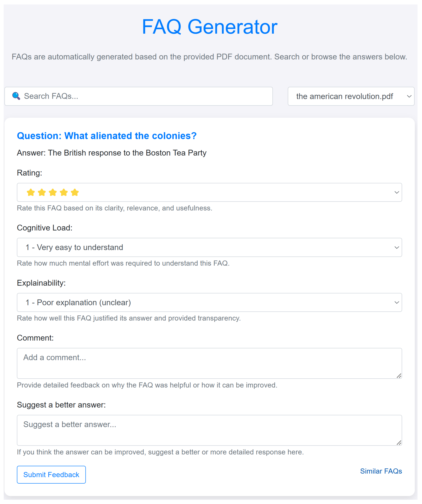Click the question heading about alienated colonies
Screen dimensions: 422x504
click(107, 136)
